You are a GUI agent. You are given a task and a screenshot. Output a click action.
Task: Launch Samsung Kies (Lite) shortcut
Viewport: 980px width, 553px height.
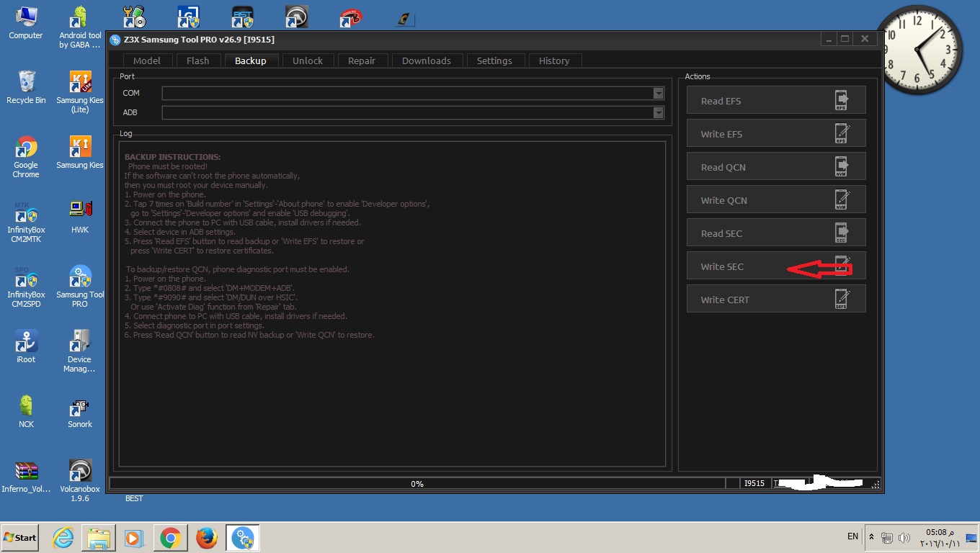(x=80, y=92)
